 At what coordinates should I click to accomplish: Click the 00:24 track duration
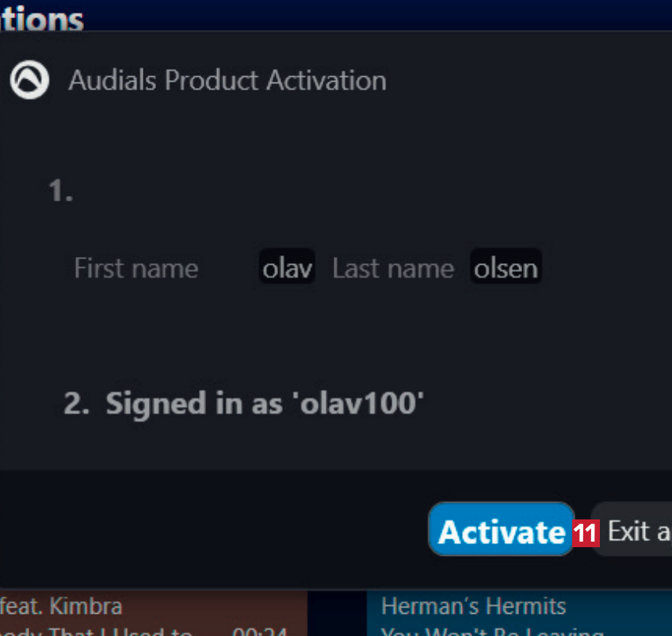coord(249,630)
